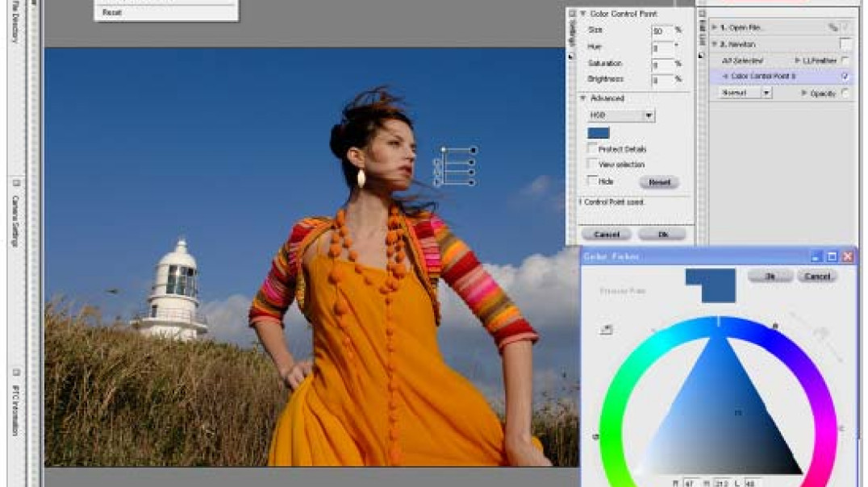The height and width of the screenshot is (487, 868).
Task: Click the blue color swatch under HSB
Action: (599, 133)
